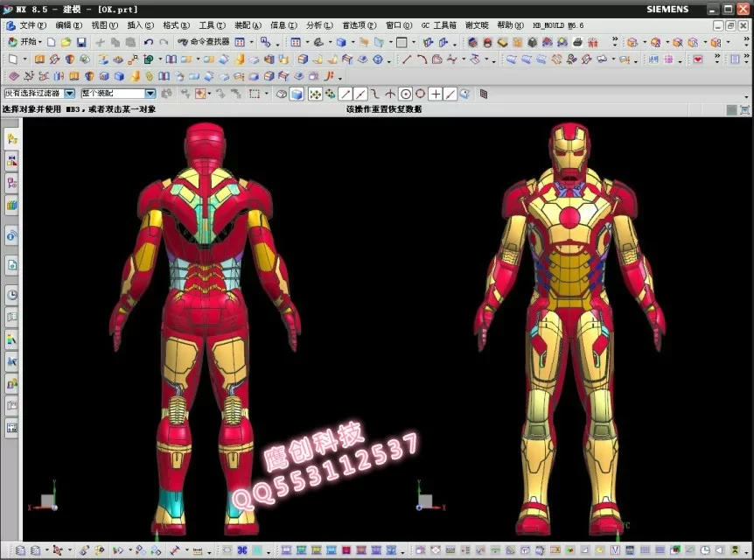754x560 pixels.
Task: Open the 文件 (File) menu
Action: [32, 25]
